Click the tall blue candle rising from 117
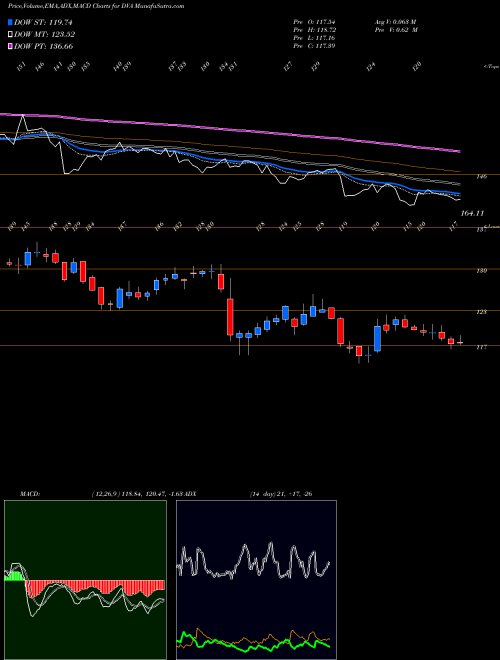The height and width of the screenshot is (660, 500). point(378,338)
